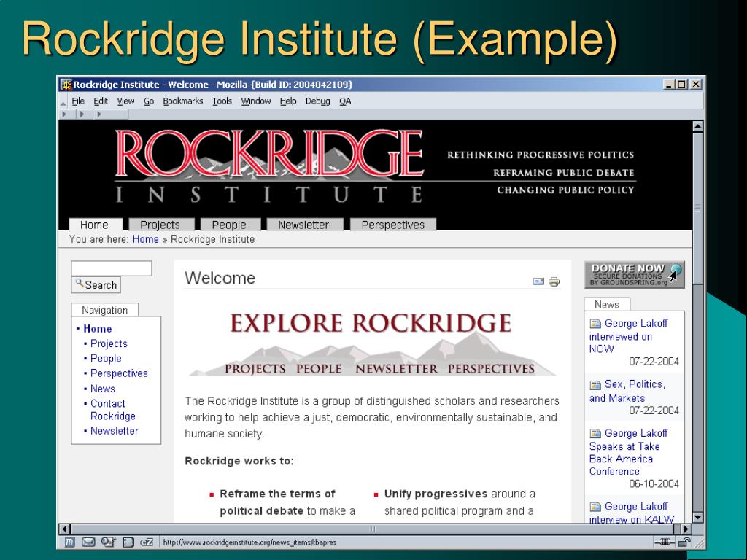
Task: Open the Edit menu
Action: click(x=101, y=101)
